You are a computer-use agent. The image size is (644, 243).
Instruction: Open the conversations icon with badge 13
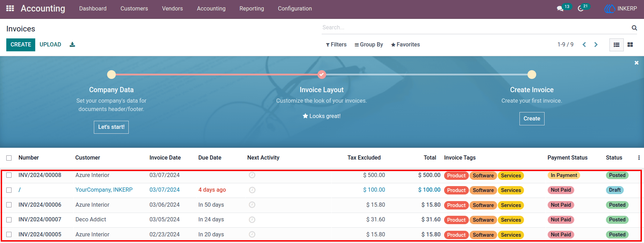pyautogui.click(x=560, y=9)
